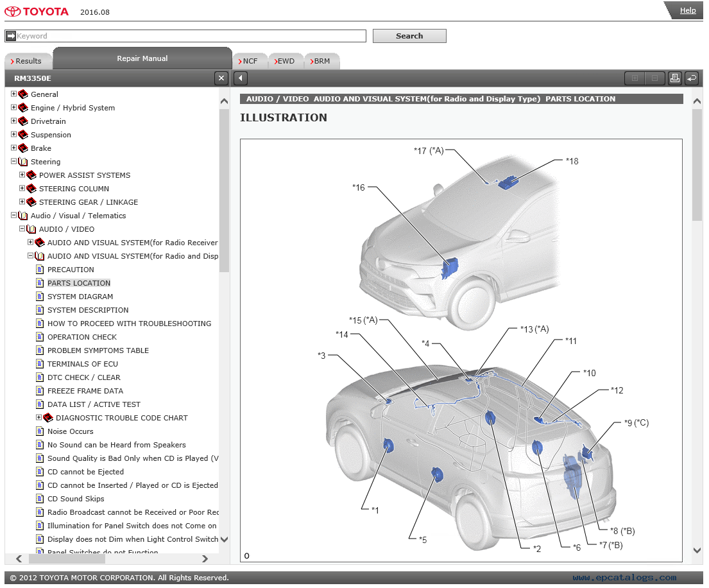709x588 pixels.
Task: Click the Drivetrain book icon
Action: click(23, 121)
